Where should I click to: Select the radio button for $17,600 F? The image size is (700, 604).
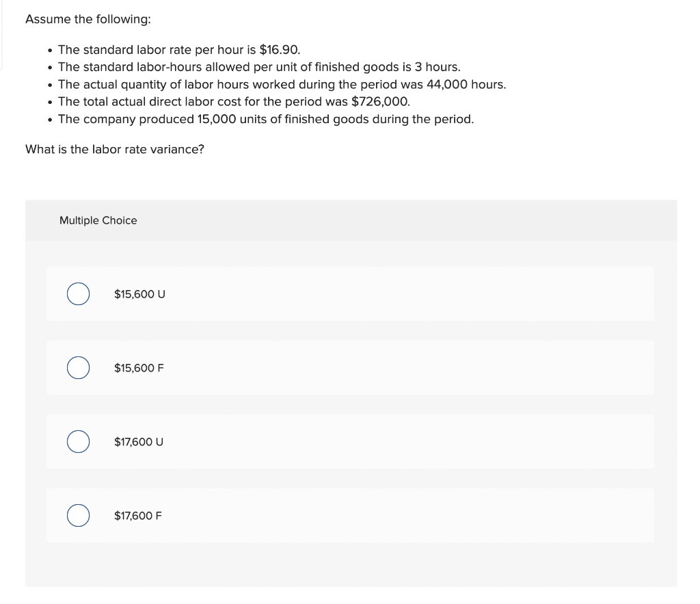tap(78, 515)
